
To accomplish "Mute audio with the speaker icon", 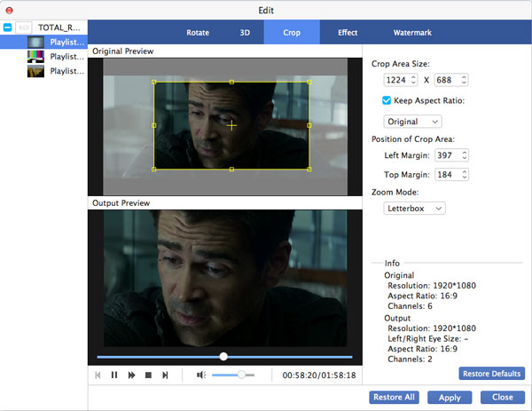I will [x=201, y=375].
